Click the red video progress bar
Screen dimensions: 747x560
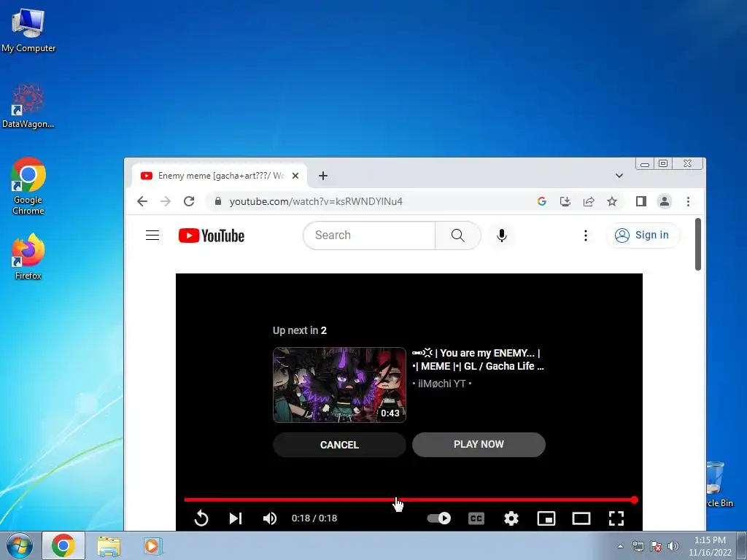[409, 499]
